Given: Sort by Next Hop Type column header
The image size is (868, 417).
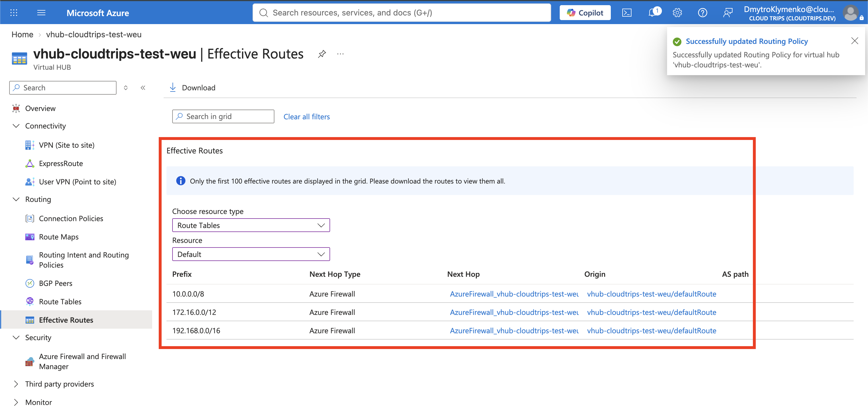Looking at the screenshot, I should pyautogui.click(x=335, y=274).
